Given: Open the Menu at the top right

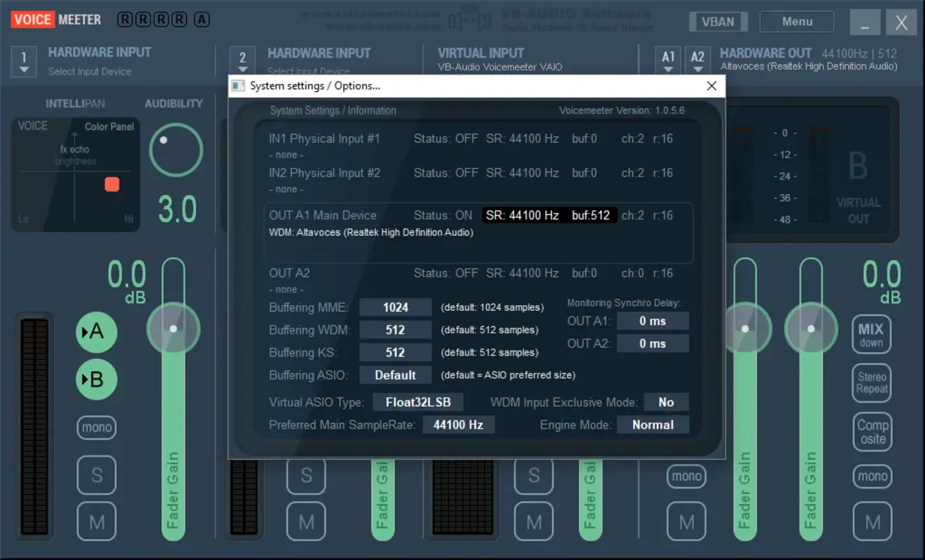Looking at the screenshot, I should (796, 21).
